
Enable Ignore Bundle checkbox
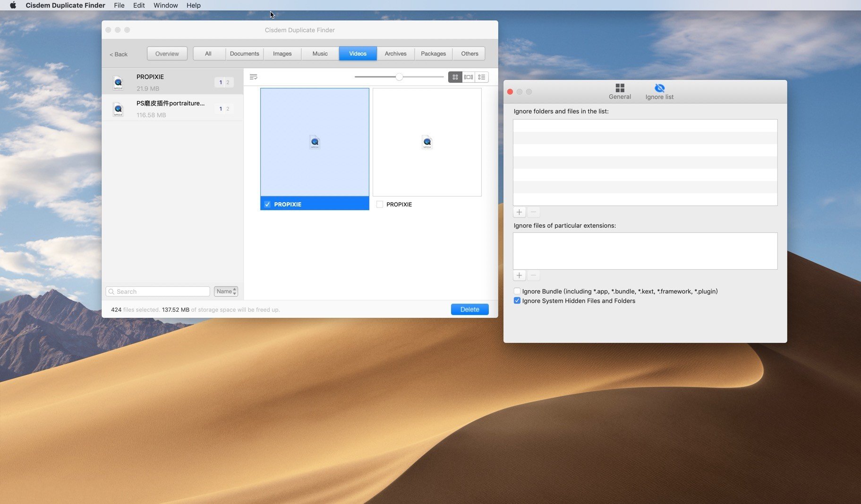tap(517, 291)
